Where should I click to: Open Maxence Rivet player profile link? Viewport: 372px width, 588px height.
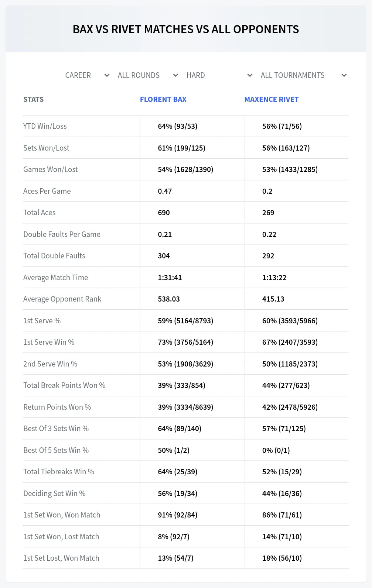[272, 99]
